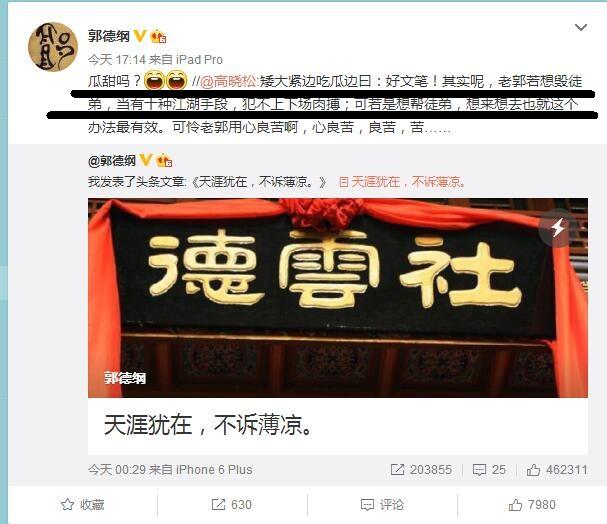The height and width of the screenshot is (524, 607).
Task: Click the iPad Pro source link
Action: click(x=199, y=60)
